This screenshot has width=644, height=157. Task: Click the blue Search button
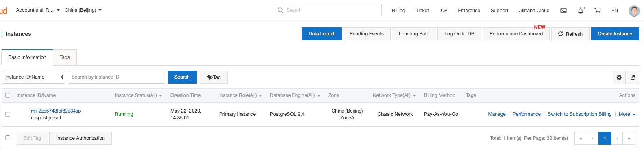pyautogui.click(x=182, y=77)
